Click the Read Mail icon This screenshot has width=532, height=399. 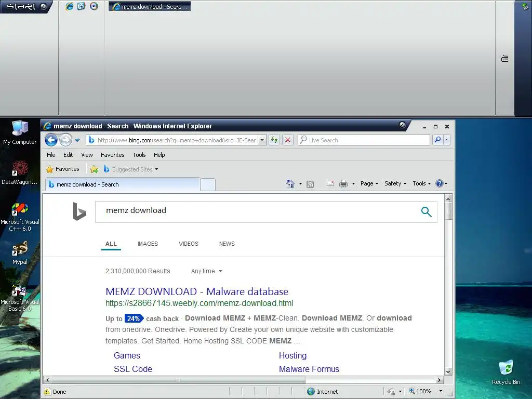pyautogui.click(x=330, y=183)
